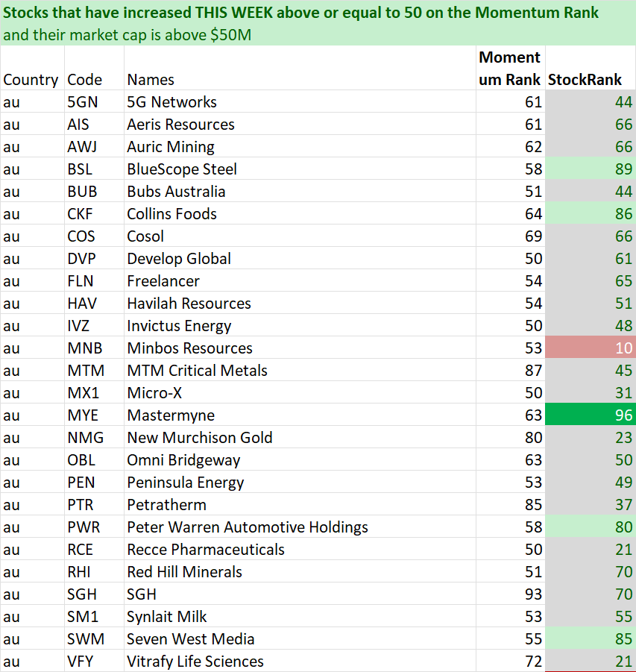Click the dark green StockRank 96 cell for Mastermyne
636x672 pixels.
pyautogui.click(x=590, y=415)
